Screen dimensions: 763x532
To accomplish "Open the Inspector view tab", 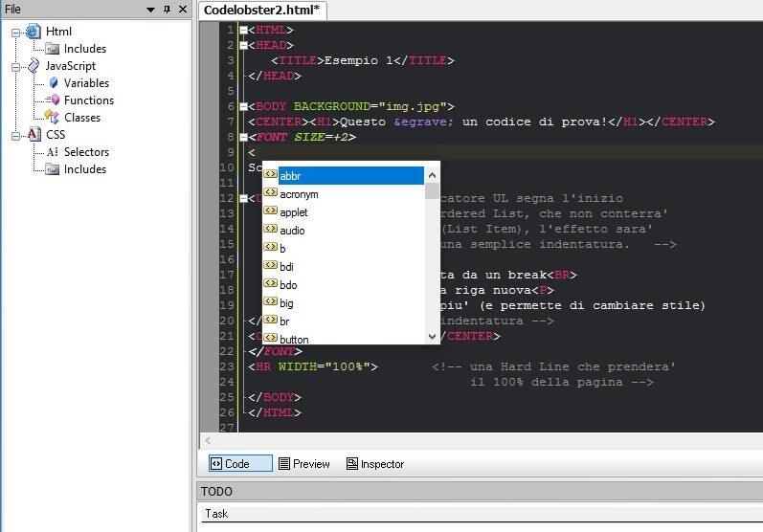I will 374,464.
